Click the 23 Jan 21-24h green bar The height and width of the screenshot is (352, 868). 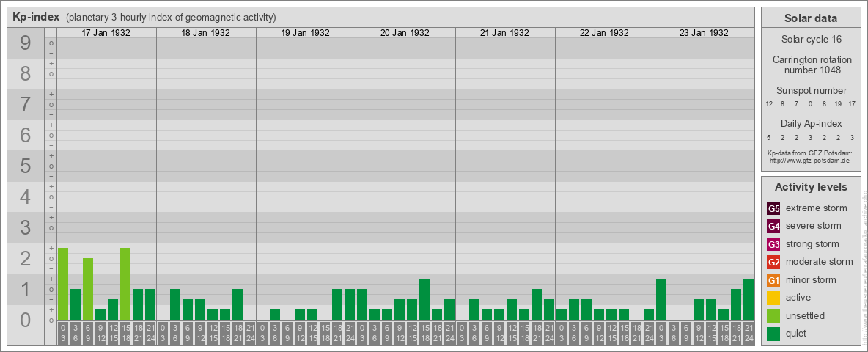click(749, 300)
